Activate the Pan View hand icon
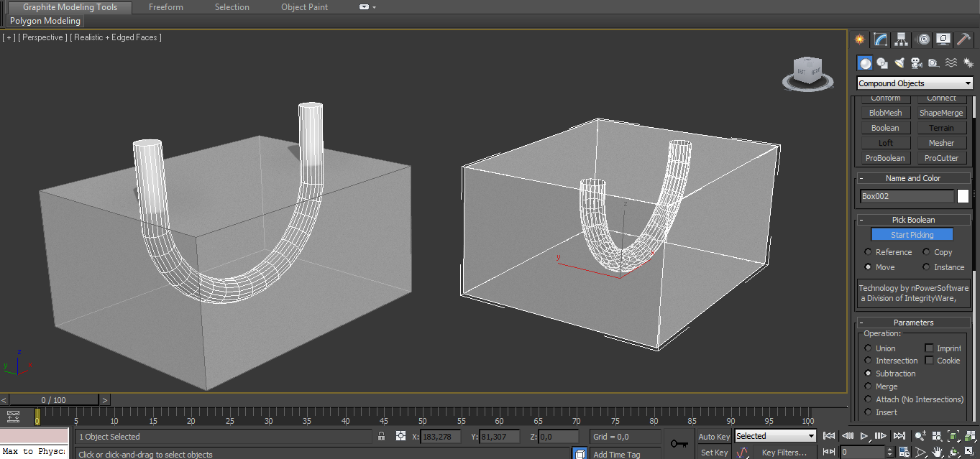Screen dimensions: 980x459 (937, 452)
